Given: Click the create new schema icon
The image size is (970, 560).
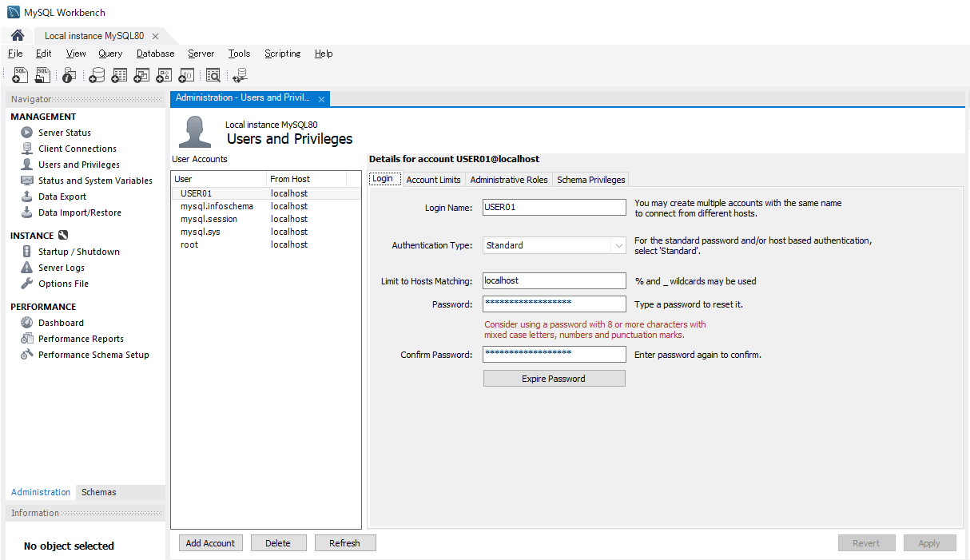Looking at the screenshot, I should pos(97,75).
